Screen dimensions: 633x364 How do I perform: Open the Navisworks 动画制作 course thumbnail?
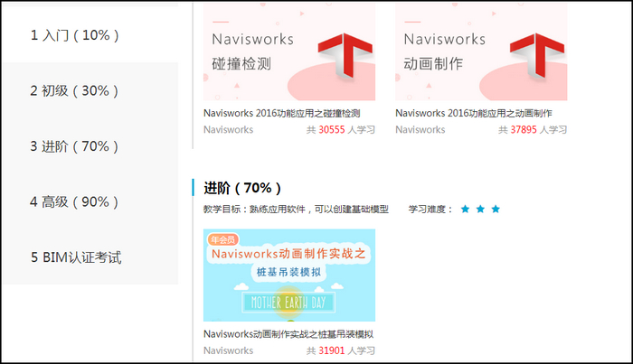pyautogui.click(x=481, y=51)
